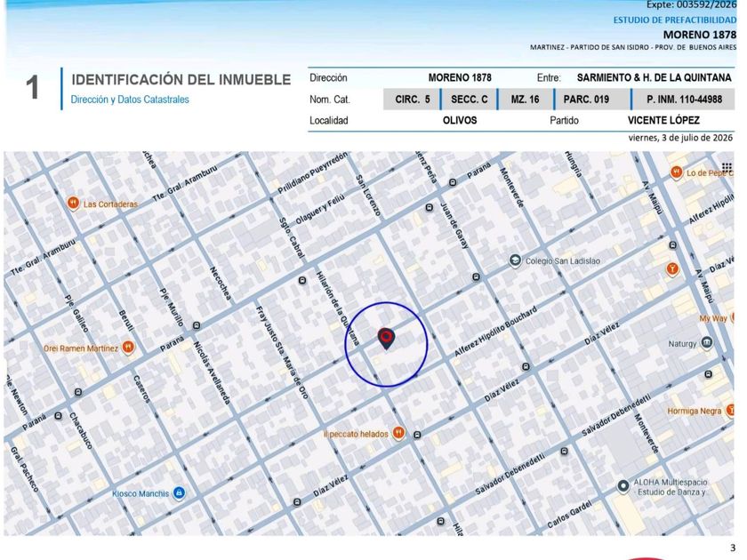
Task: Click the 'Fray Justo Sta. María de Oro' label
Action: pyautogui.click(x=282, y=352)
